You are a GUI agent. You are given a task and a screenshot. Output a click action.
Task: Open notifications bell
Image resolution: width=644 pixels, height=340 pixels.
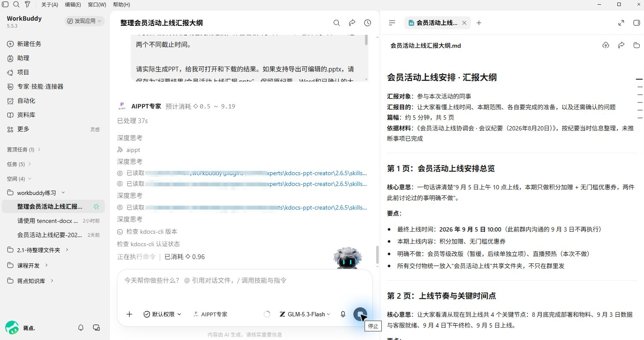coord(81,328)
